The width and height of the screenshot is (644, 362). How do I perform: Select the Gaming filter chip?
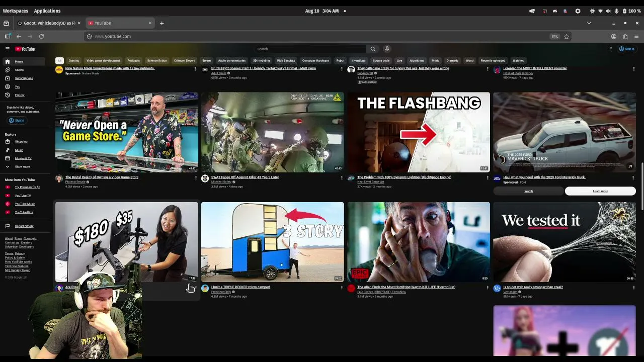click(x=74, y=61)
